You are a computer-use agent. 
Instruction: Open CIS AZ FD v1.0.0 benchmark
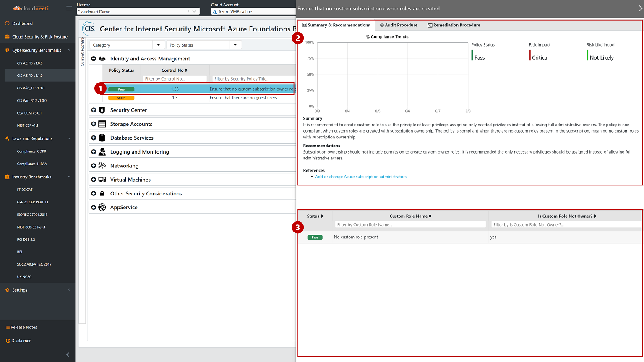tap(30, 63)
